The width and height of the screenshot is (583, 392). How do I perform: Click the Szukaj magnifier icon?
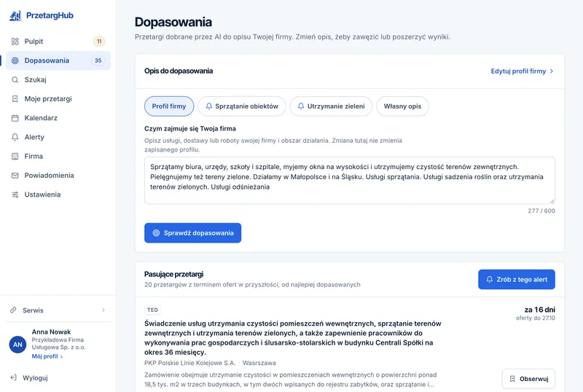(15, 79)
